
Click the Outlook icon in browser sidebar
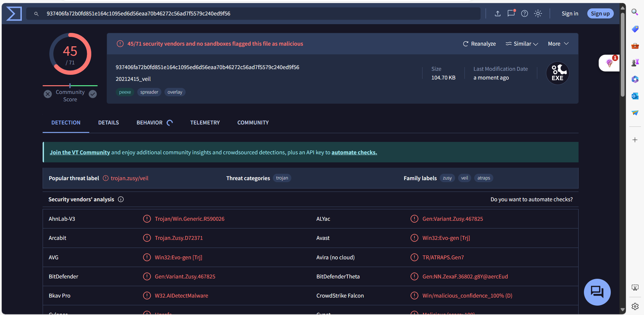(635, 96)
